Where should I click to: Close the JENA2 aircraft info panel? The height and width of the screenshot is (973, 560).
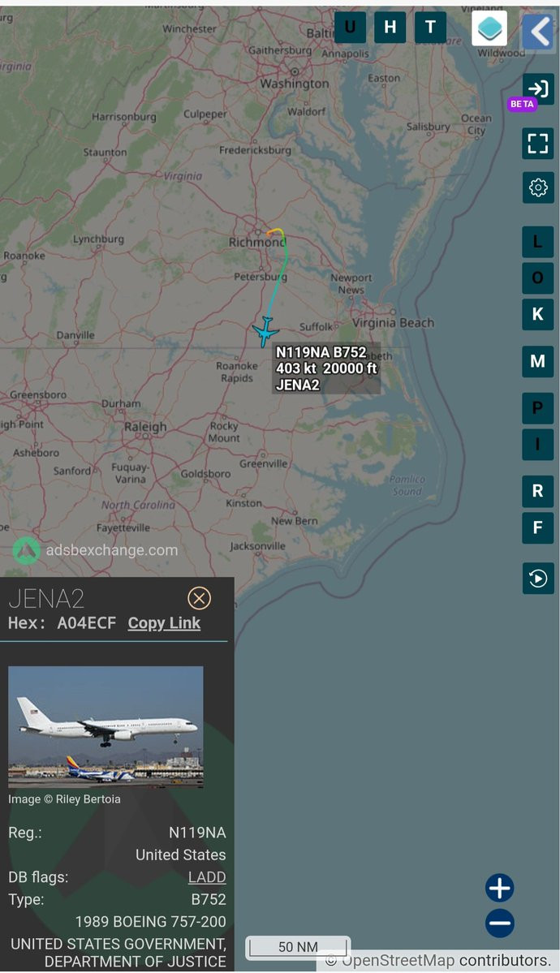point(199,598)
